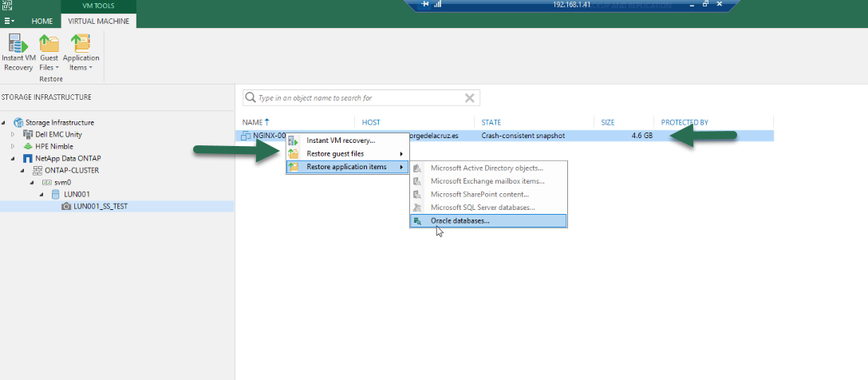Clear the search field with X
Image resolution: width=868 pixels, height=380 pixels.
(469, 98)
